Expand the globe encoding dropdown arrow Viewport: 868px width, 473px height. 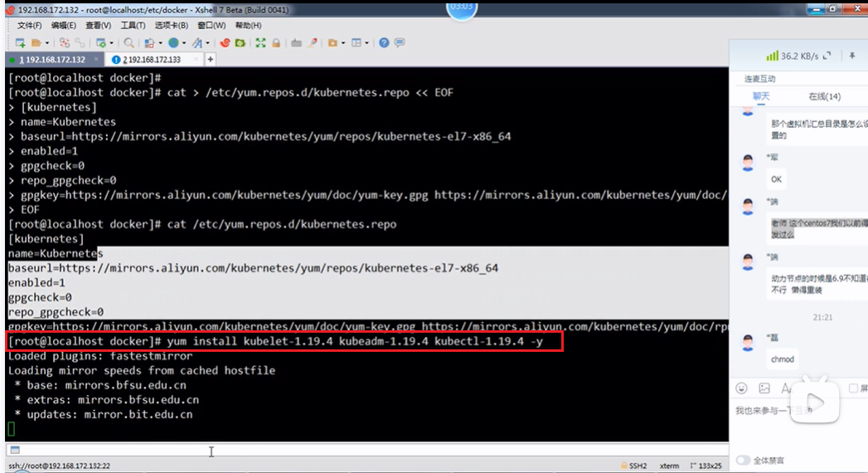(x=184, y=43)
